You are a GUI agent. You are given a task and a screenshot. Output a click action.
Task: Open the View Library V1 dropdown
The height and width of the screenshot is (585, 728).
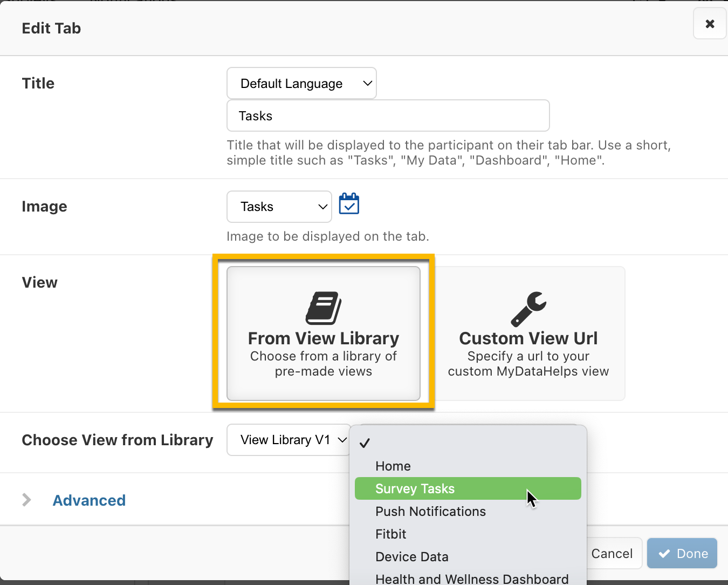[289, 440]
